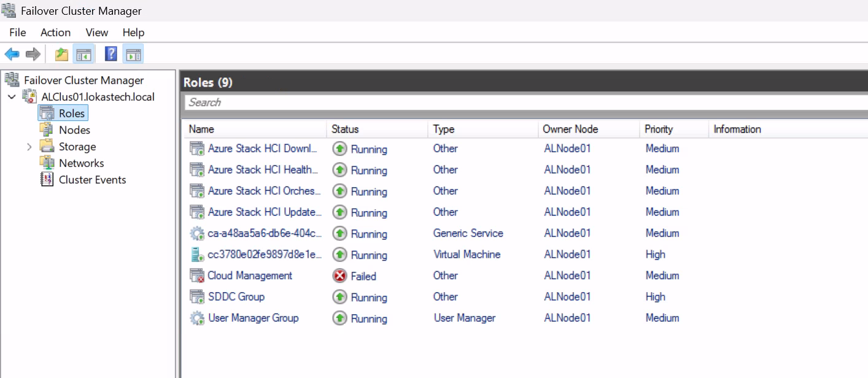This screenshot has width=868, height=378.
Task: Select the Cloud Management role name
Action: 250,276
